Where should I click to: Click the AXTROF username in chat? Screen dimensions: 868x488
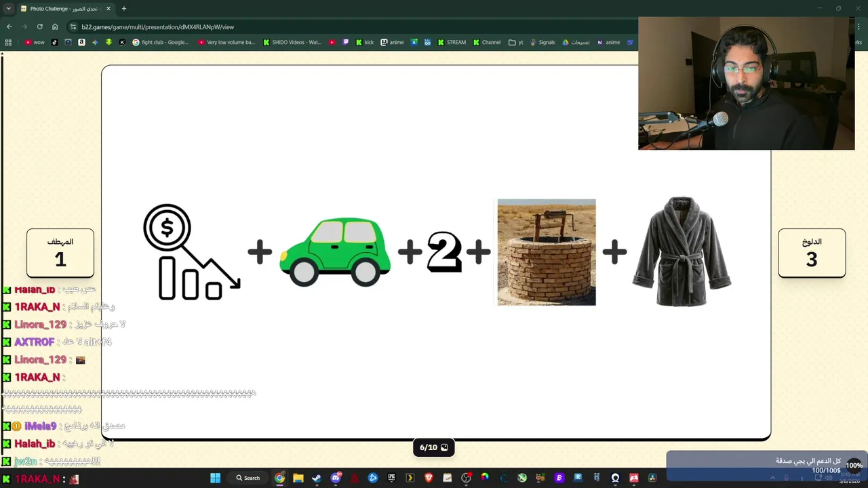point(35,342)
